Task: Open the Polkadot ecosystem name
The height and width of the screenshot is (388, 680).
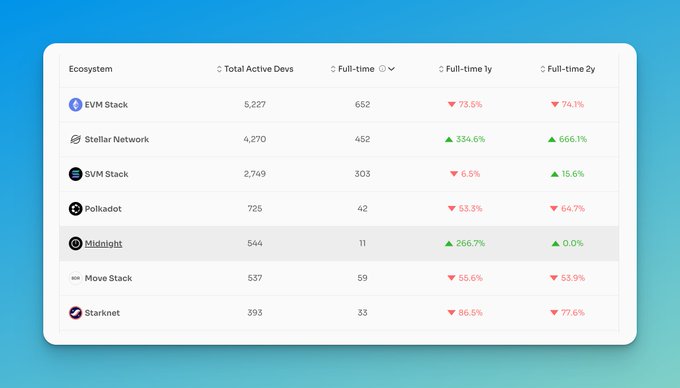Action: coord(103,209)
